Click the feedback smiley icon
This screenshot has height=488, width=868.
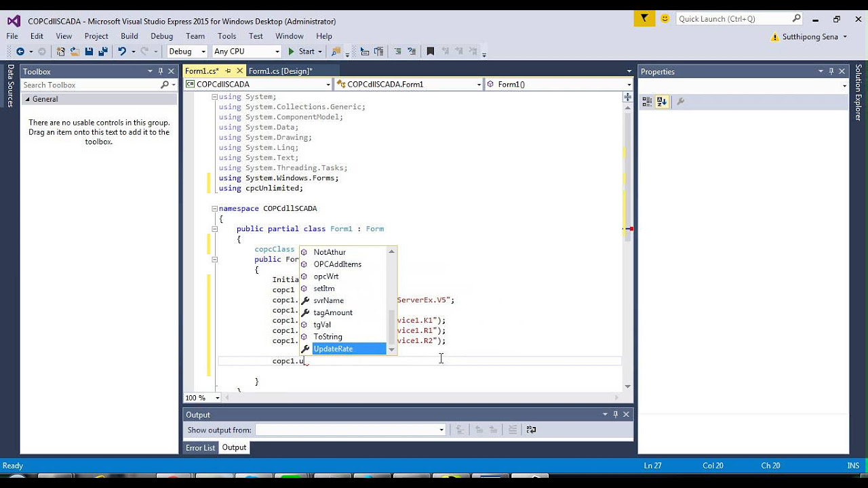[665, 19]
